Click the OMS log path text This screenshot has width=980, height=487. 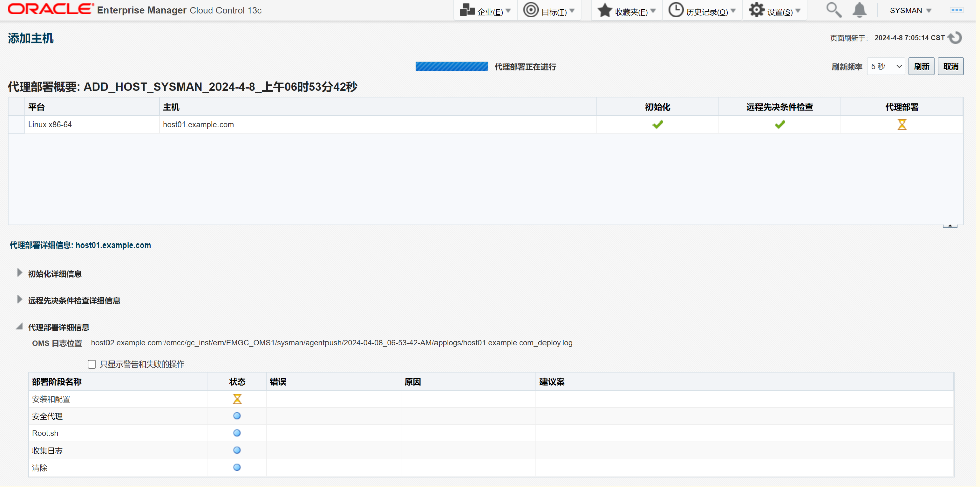click(x=332, y=343)
